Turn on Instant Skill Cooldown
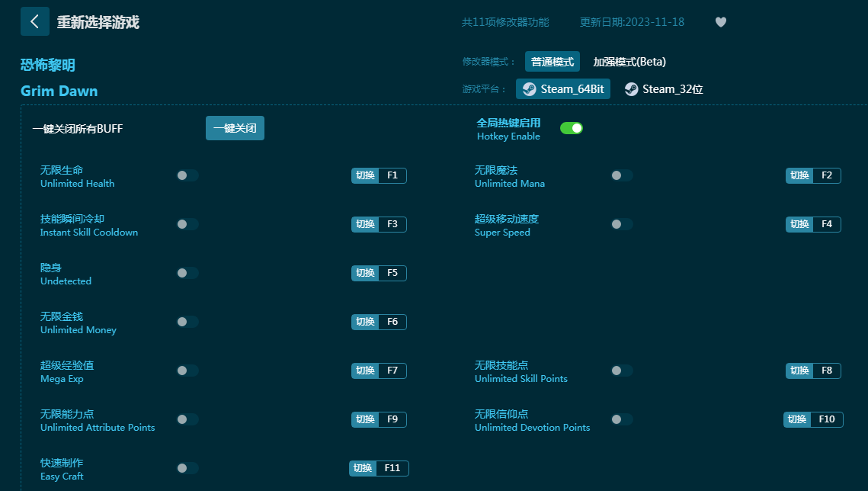The image size is (868, 491). click(187, 224)
